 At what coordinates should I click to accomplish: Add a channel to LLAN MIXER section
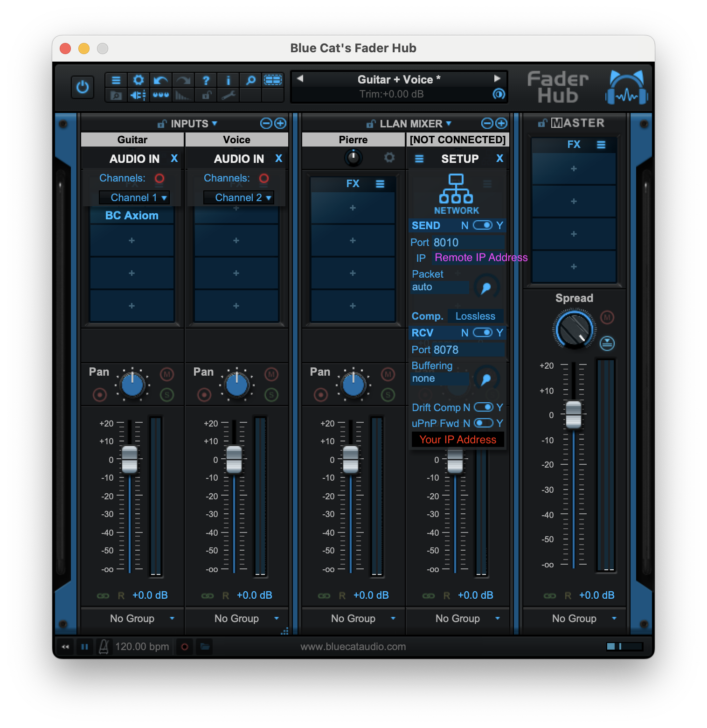pos(501,123)
